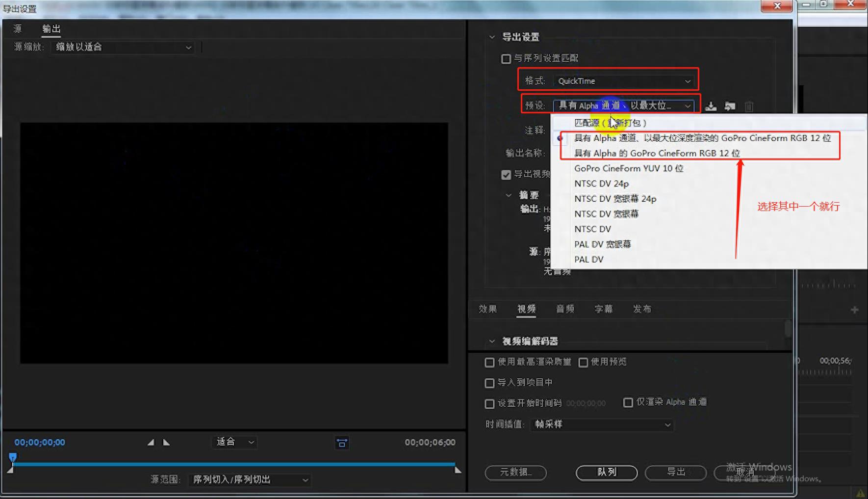Click the settings panel vertical scrollbar

coord(788,329)
